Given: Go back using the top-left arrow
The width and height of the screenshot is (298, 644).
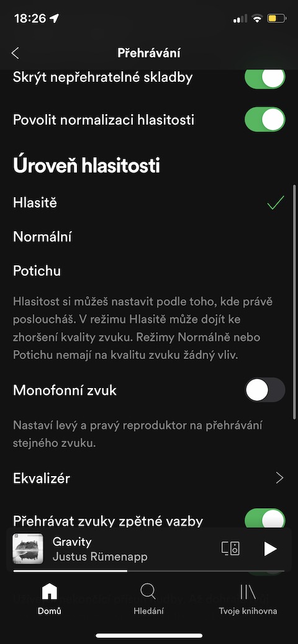Looking at the screenshot, I should [16, 53].
